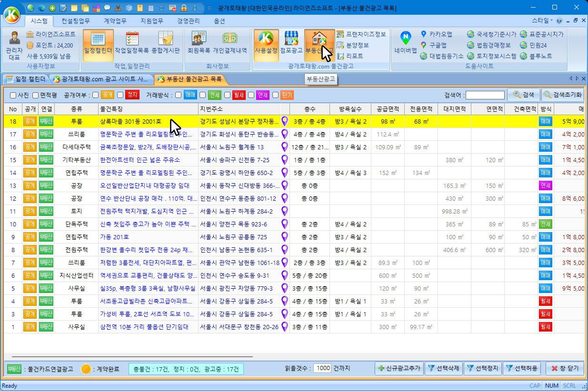Screen dimensions: 588x391
Task: Click the 읽을갯수 field showing 1000
Action: [x=322, y=368]
